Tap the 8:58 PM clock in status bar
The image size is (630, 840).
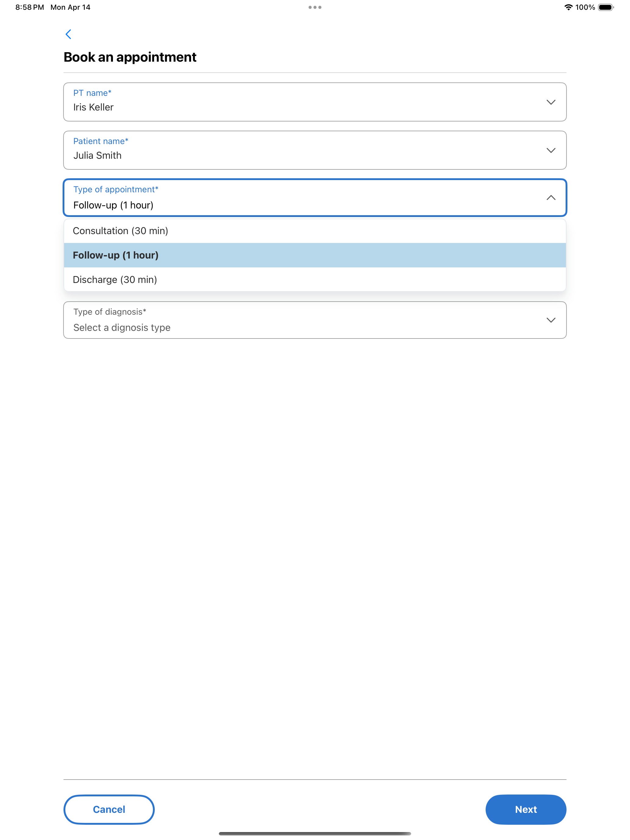click(x=30, y=7)
